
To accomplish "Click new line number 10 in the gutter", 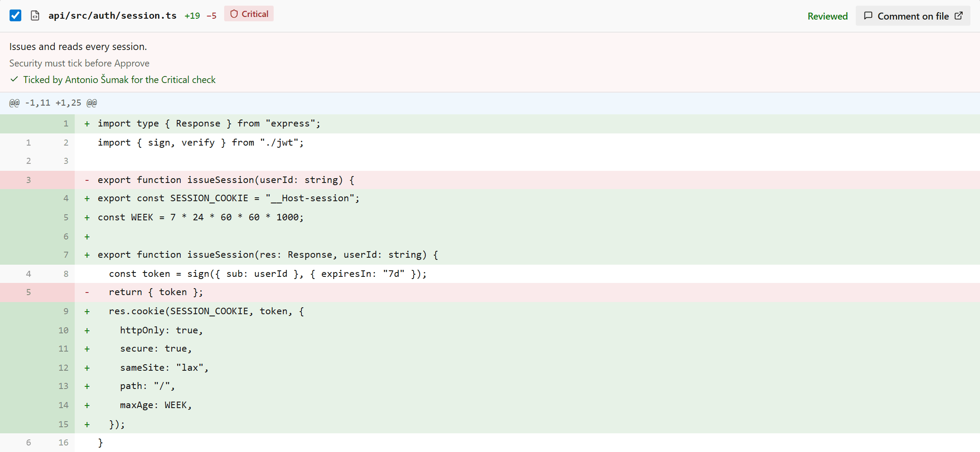I will coord(63,330).
